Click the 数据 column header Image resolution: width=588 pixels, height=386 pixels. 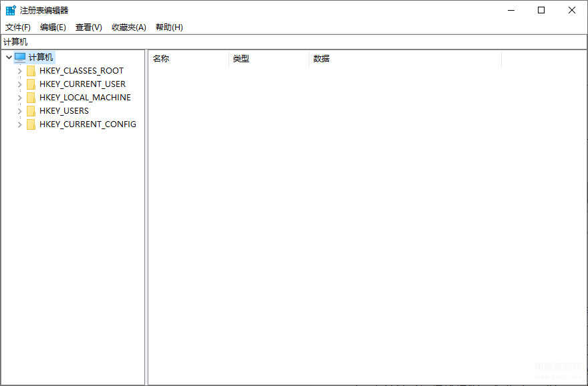tap(405, 59)
